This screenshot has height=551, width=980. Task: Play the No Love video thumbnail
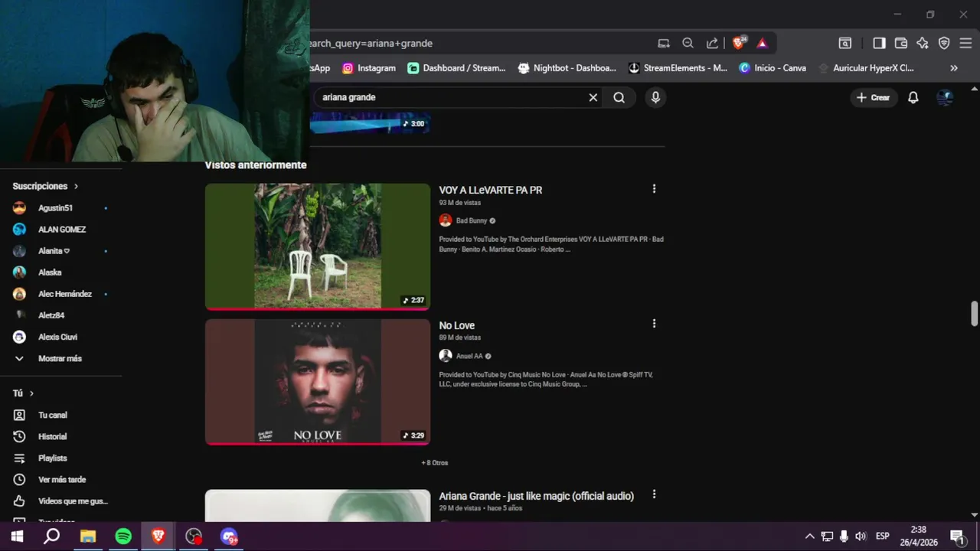(x=318, y=382)
